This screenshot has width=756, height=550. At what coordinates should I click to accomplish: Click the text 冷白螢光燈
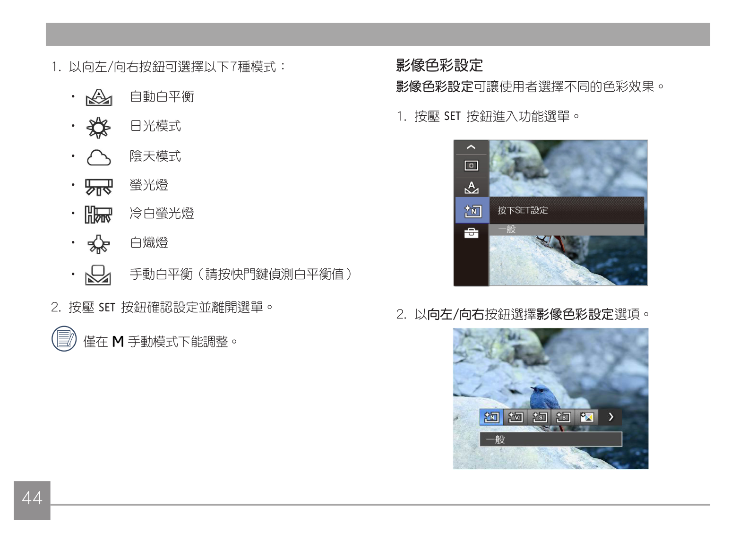coord(162,214)
